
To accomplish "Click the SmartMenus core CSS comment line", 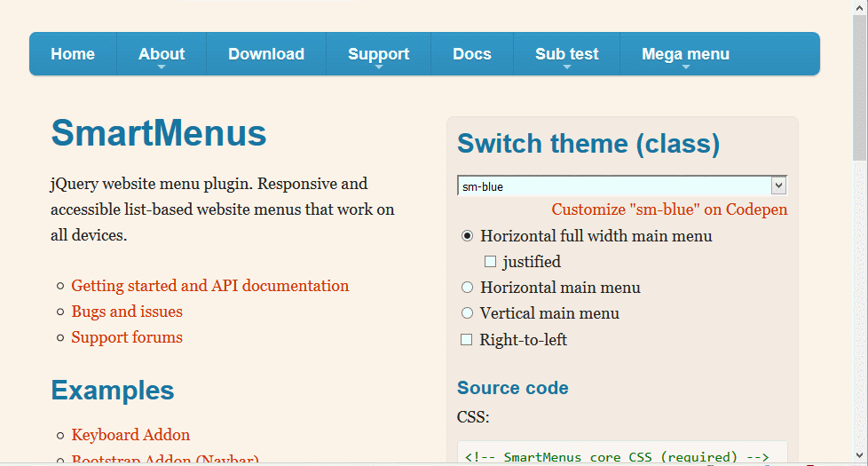I will pyautogui.click(x=617, y=457).
